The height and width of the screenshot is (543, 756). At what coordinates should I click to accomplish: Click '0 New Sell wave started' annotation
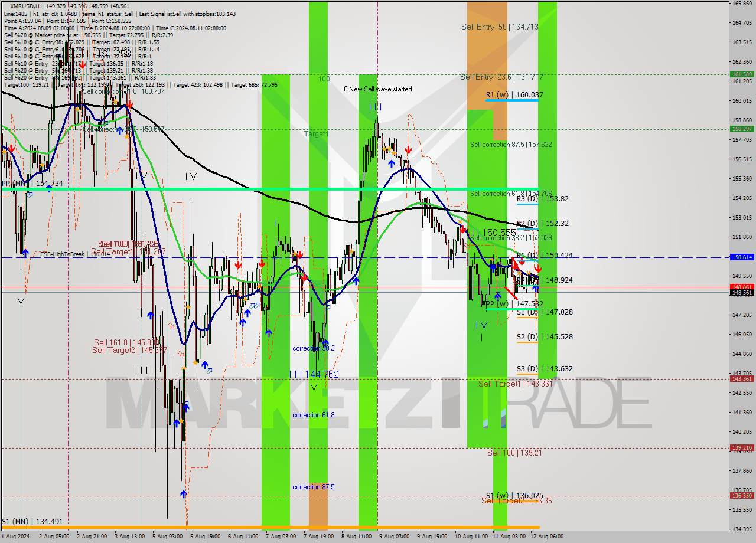[x=378, y=89]
